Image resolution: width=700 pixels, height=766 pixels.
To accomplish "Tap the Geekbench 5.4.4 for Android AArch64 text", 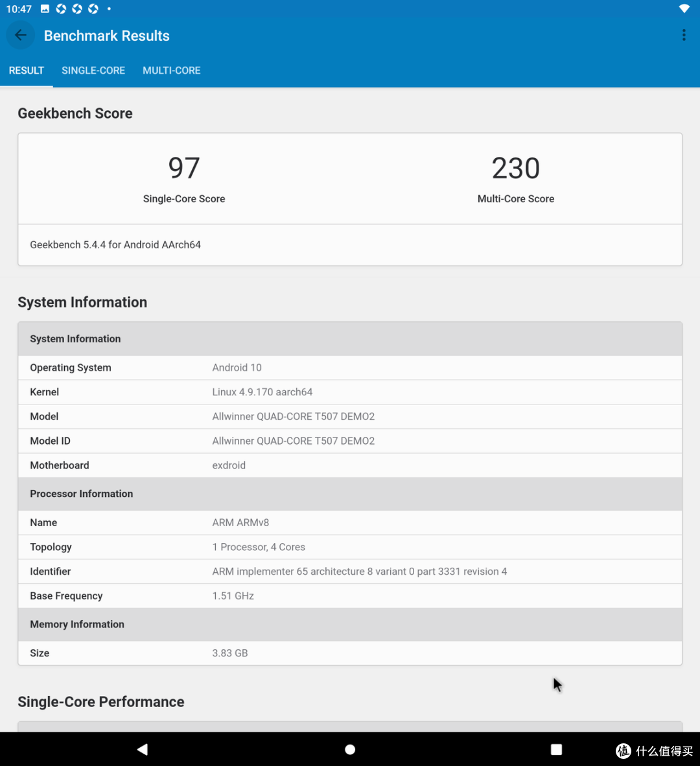I will pos(115,245).
